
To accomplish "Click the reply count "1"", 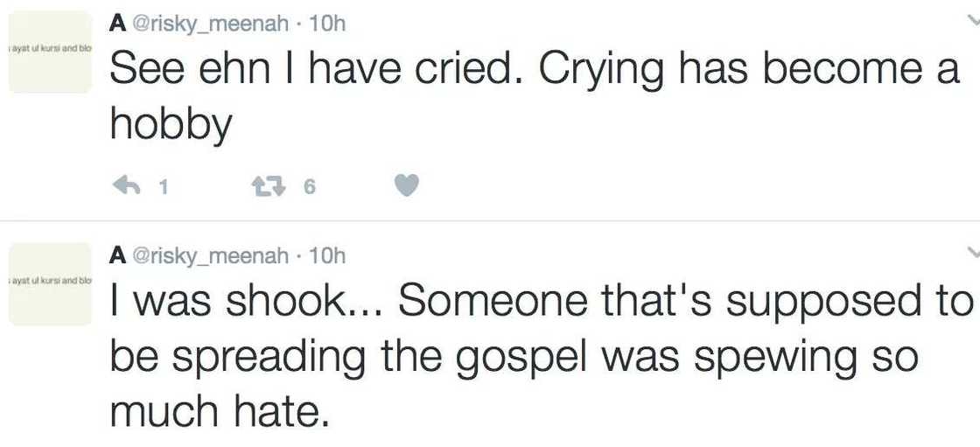I will 162,186.
